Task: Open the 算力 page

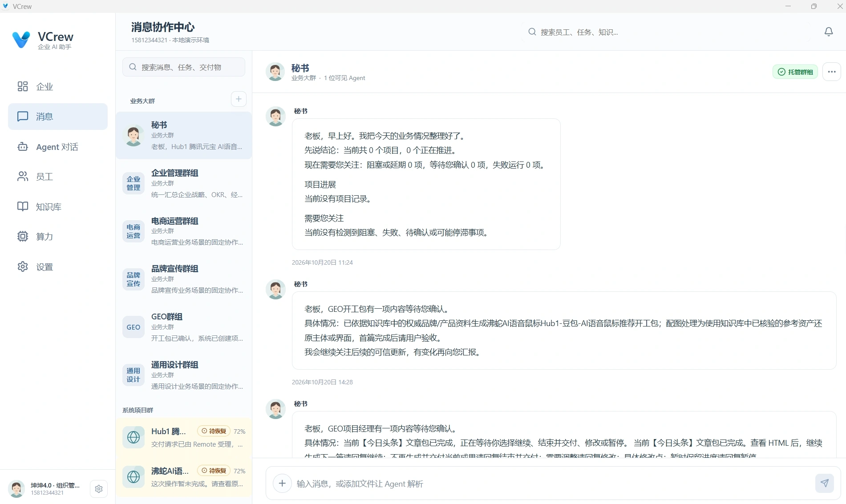Action: [x=58, y=237]
